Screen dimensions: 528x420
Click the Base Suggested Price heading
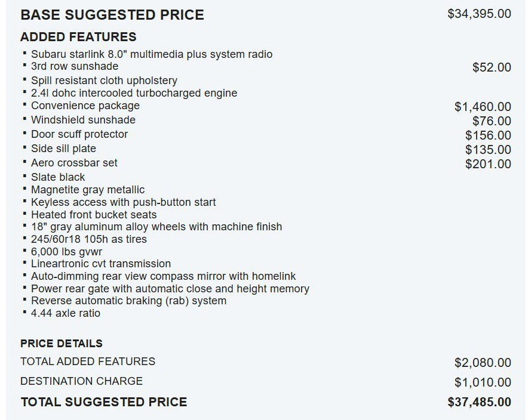coord(112,15)
